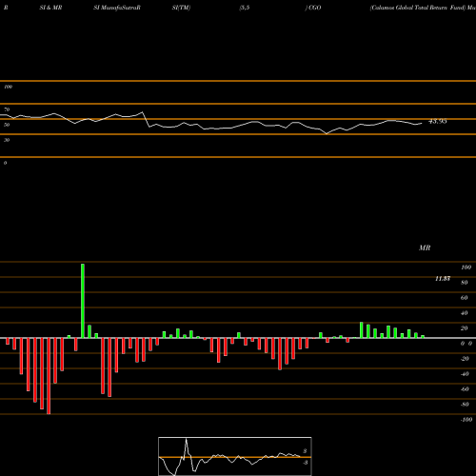Image resolution: width=476 pixels, height=476 pixels.
Task: Click the 70 level label on RSI axis
Action: point(7,109)
